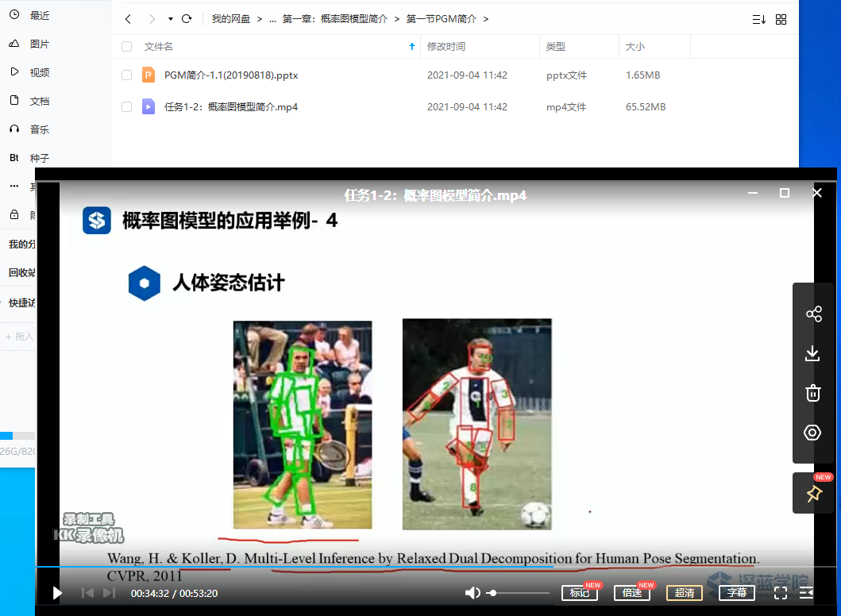
Task: Click the 1.65MB size cell
Action: tap(642, 75)
